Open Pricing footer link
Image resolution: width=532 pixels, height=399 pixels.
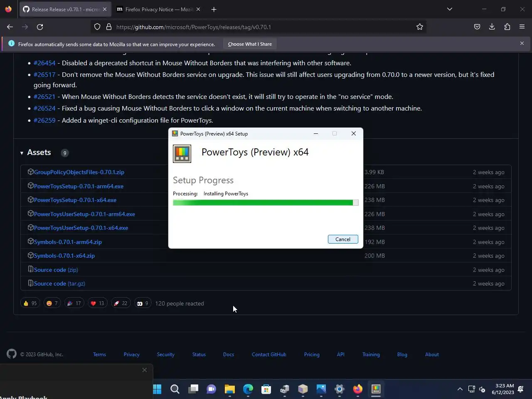point(312,355)
